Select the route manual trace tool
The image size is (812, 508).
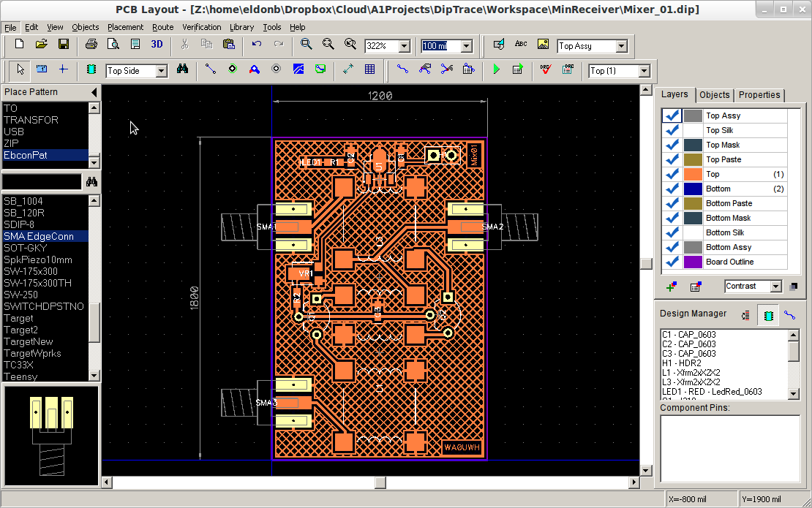point(210,69)
